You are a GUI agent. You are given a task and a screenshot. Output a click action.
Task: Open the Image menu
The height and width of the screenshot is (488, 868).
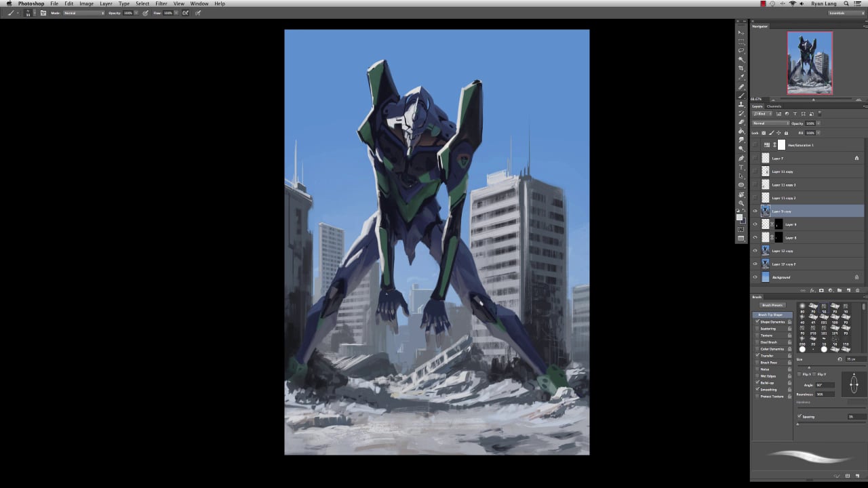87,3
